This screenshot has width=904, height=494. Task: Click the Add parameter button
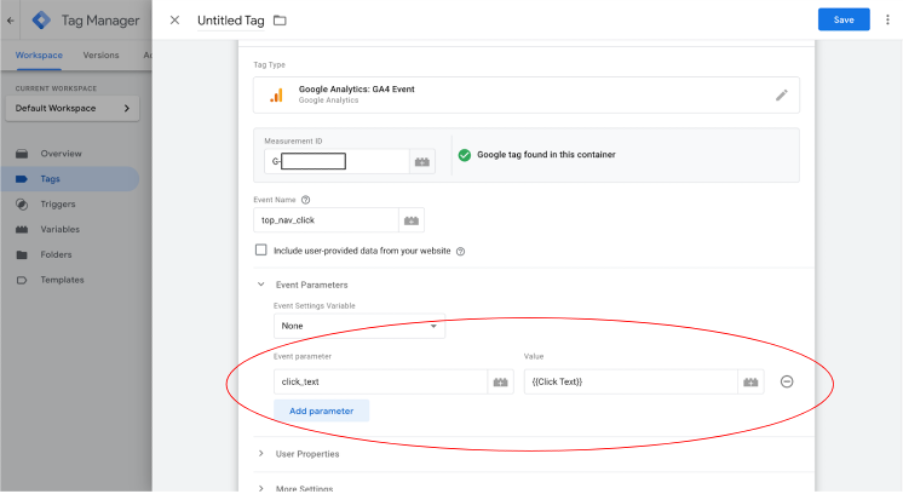tap(321, 411)
